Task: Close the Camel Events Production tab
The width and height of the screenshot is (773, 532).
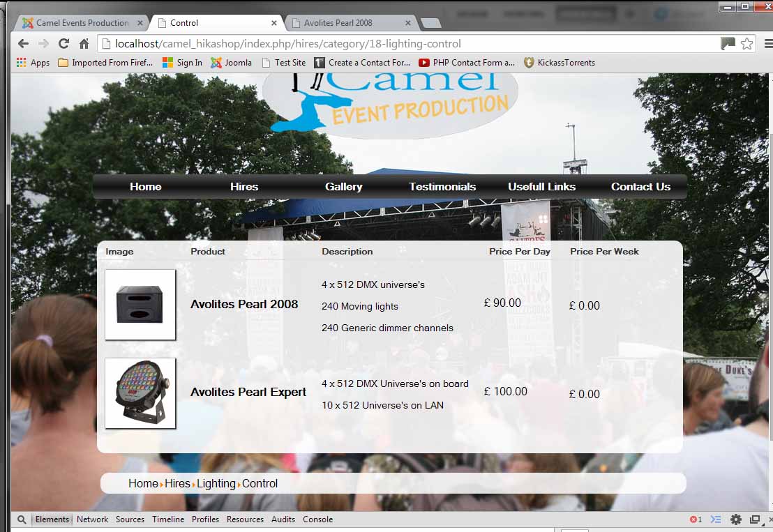Action: 140,22
